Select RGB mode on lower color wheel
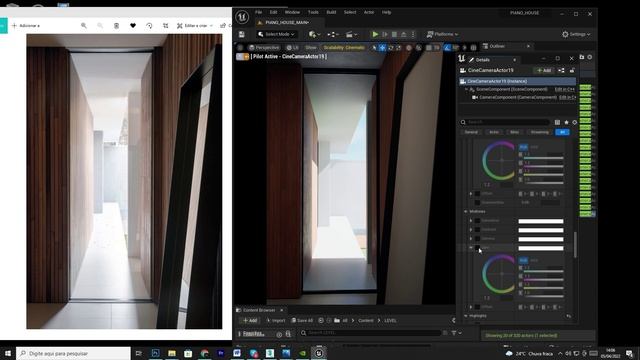The height and width of the screenshot is (360, 640). pyautogui.click(x=523, y=260)
